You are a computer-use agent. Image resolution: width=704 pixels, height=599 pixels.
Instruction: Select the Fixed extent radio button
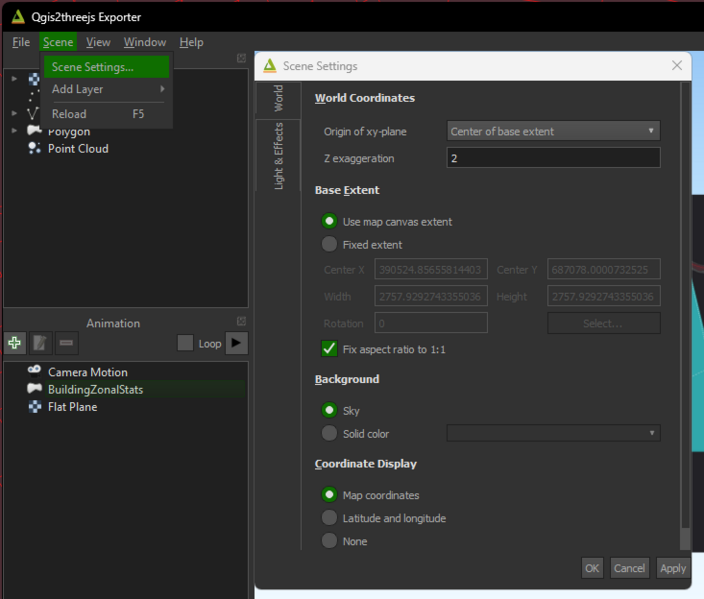click(329, 245)
